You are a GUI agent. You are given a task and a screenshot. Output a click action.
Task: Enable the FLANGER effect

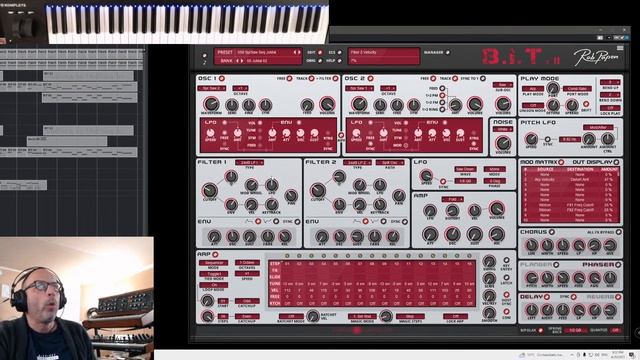coord(556,265)
